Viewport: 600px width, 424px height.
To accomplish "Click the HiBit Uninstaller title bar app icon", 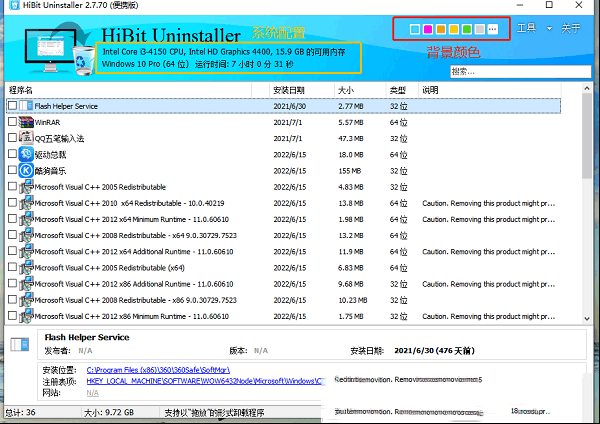I will 14,5.
